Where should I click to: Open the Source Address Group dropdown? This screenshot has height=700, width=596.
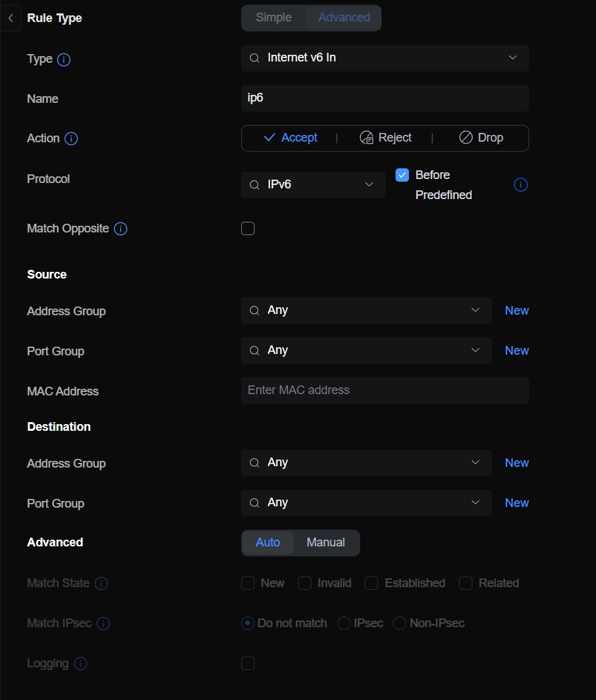point(366,311)
